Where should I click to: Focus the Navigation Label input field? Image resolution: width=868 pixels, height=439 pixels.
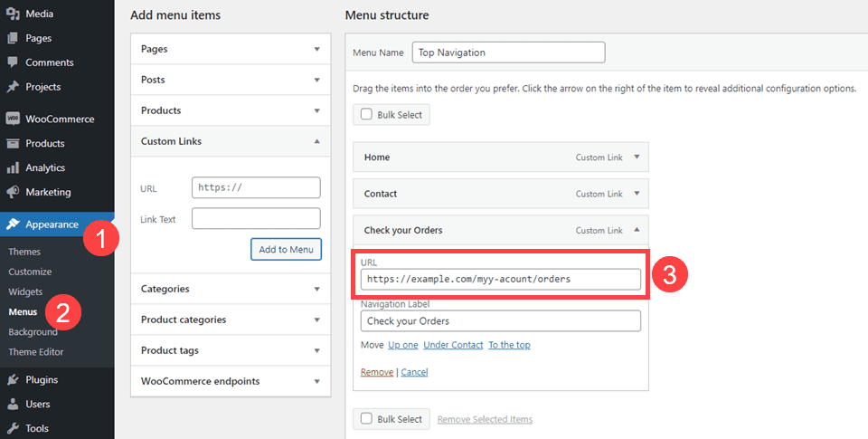click(x=501, y=321)
